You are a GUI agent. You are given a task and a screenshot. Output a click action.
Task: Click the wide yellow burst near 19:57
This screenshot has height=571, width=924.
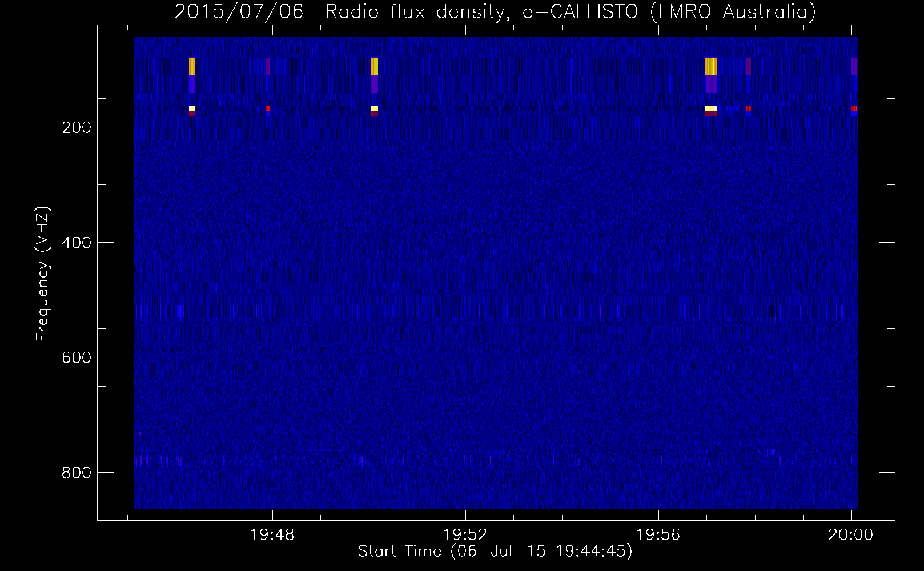tap(711, 67)
